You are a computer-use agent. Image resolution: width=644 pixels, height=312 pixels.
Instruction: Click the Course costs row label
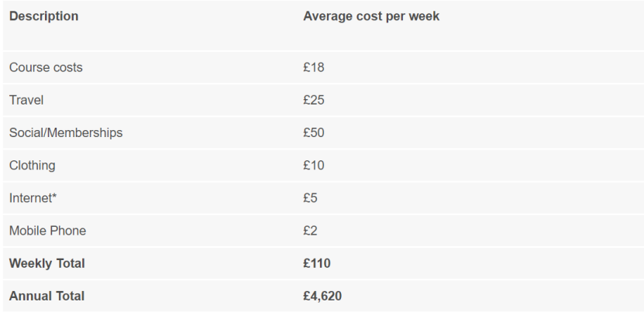point(46,67)
